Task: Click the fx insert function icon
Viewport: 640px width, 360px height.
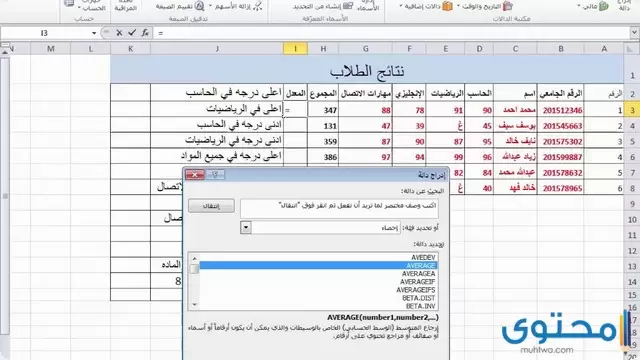Action: pos(145,33)
